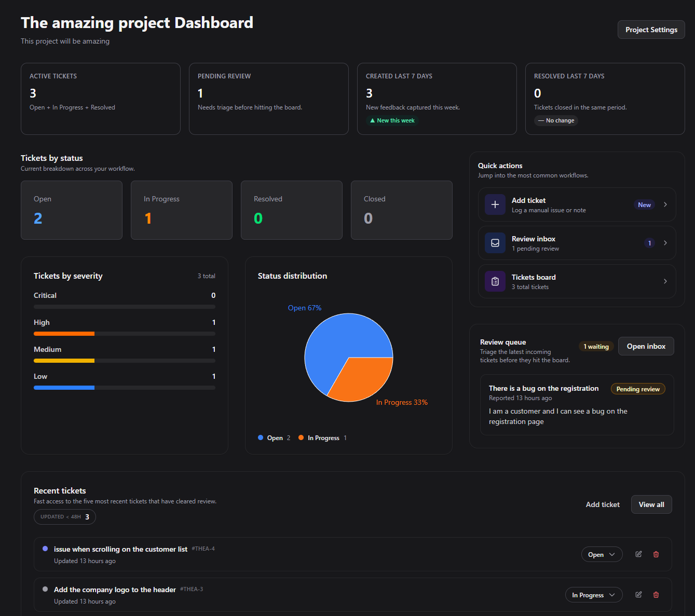Edit the THEA-4 ticket with pencil icon
The height and width of the screenshot is (616, 695).
pos(638,554)
